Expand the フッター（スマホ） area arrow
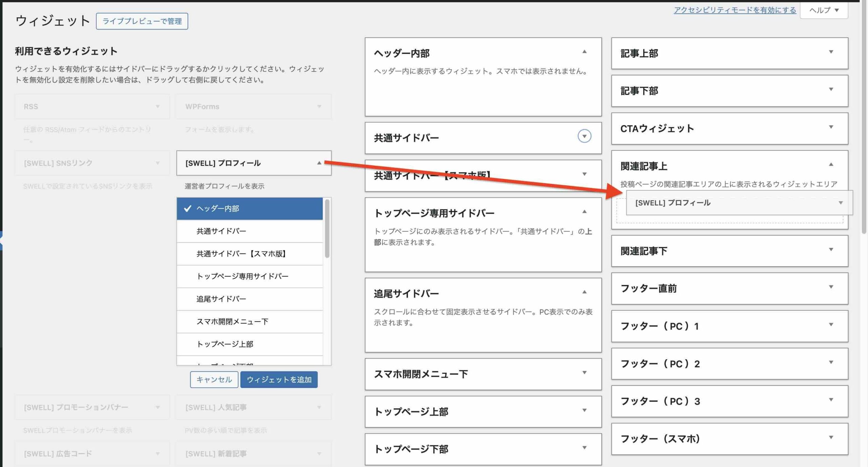868x467 pixels. click(831, 438)
